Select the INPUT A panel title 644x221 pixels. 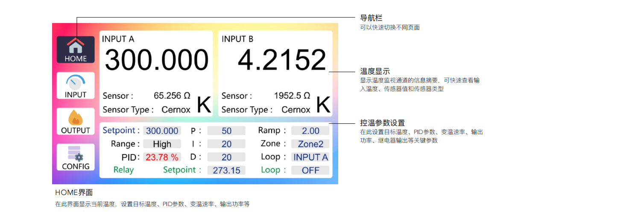click(118, 39)
